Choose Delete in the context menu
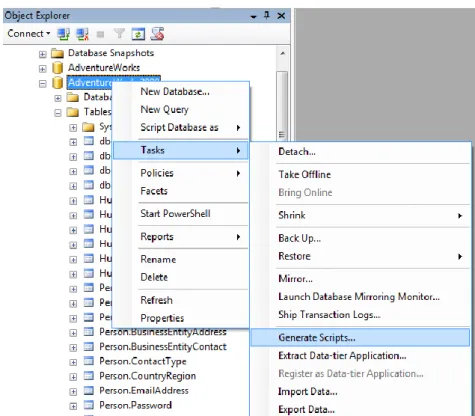The image size is (475, 416). pos(181,277)
